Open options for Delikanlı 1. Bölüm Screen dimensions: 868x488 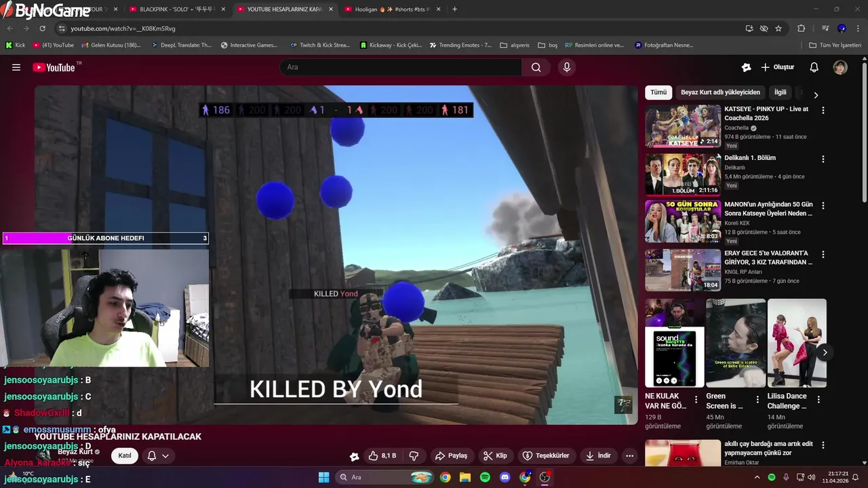pos(823,159)
